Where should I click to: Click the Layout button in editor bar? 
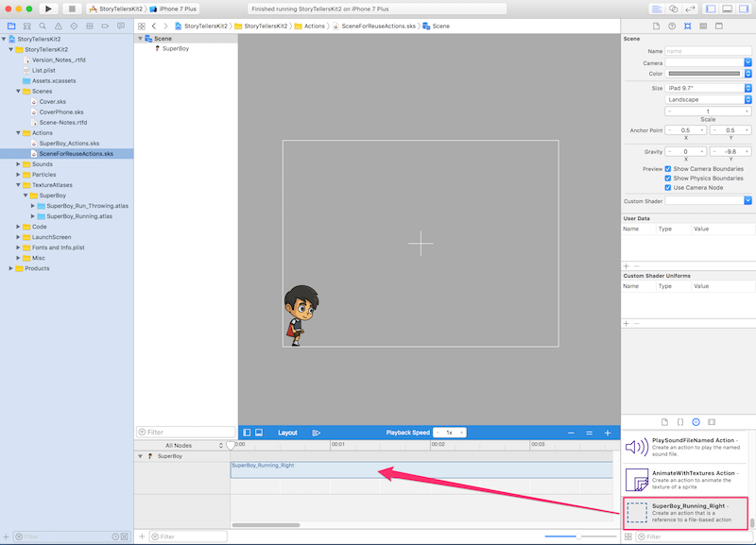(287, 433)
